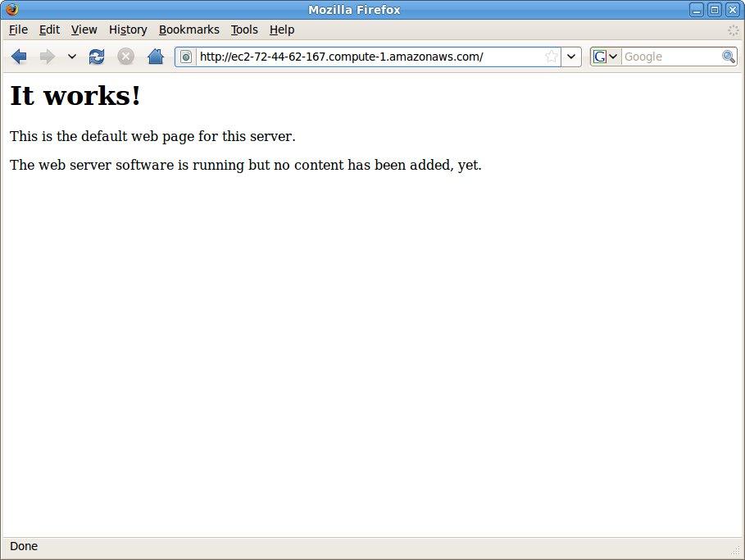Go to the Home page

coord(156,57)
